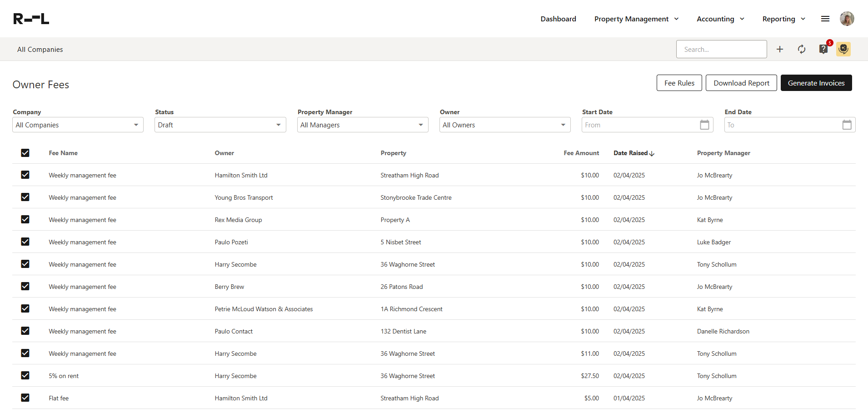Expand the Reporting menu

783,19
